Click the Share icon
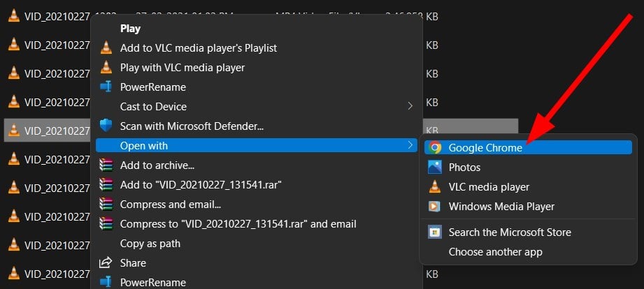Viewport: 644px width, 289px height. click(106, 262)
